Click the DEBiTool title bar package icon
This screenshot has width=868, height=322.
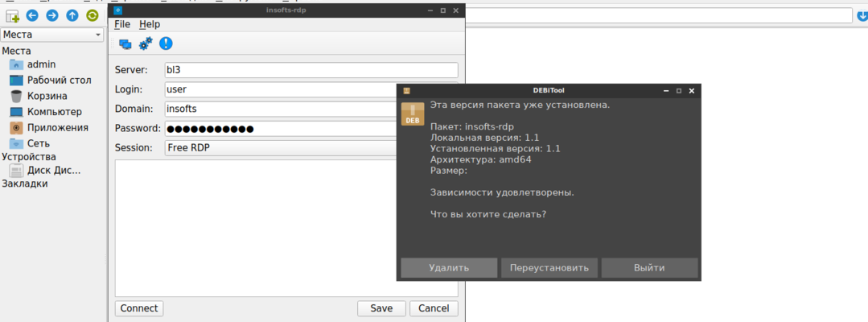(405, 90)
